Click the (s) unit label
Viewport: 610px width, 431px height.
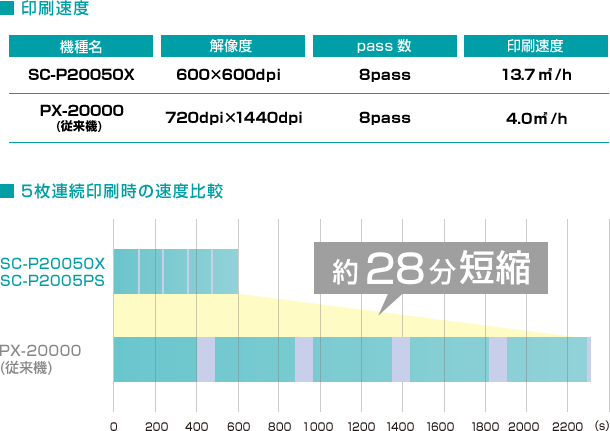tap(602, 426)
